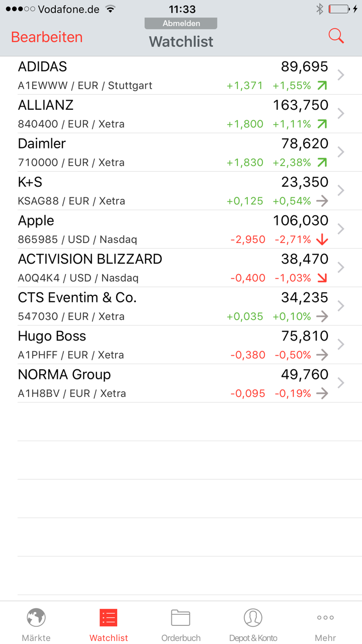Viewport: 362px width, 644px height.
Task: Open Daimler row disclosure chevron
Action: coord(341,152)
